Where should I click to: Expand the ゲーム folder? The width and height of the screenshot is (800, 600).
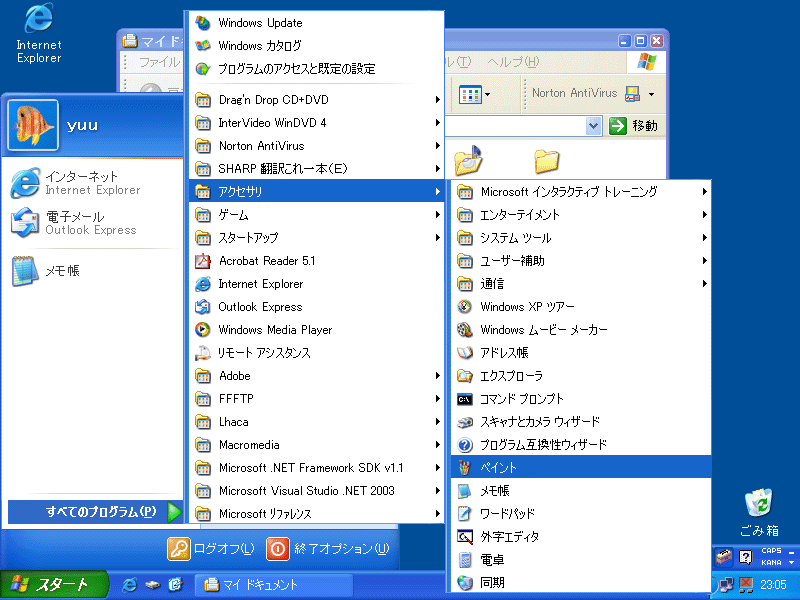point(316,215)
